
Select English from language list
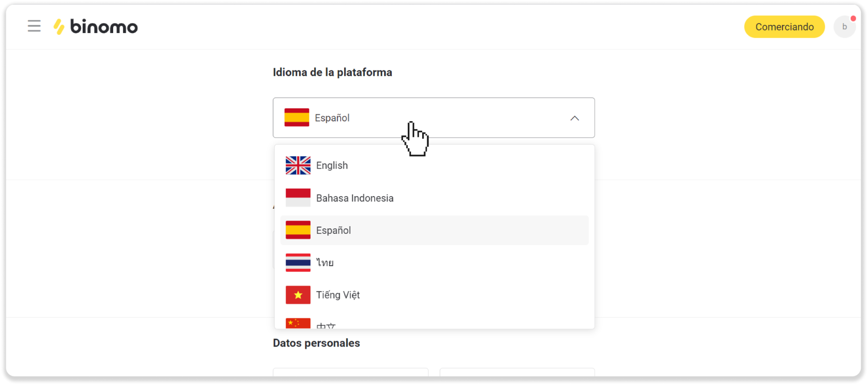point(332,166)
